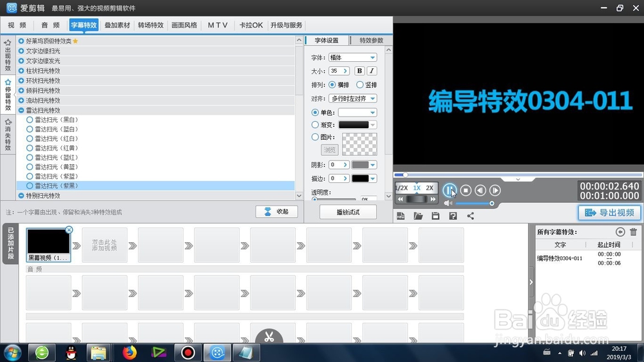Switch to the 音频 tab

(50, 25)
